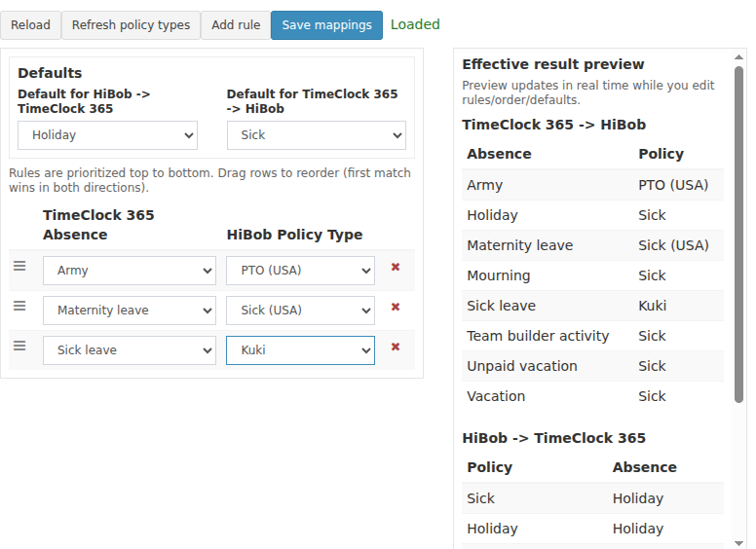Click drag handle for Army rule row

pos(19,266)
